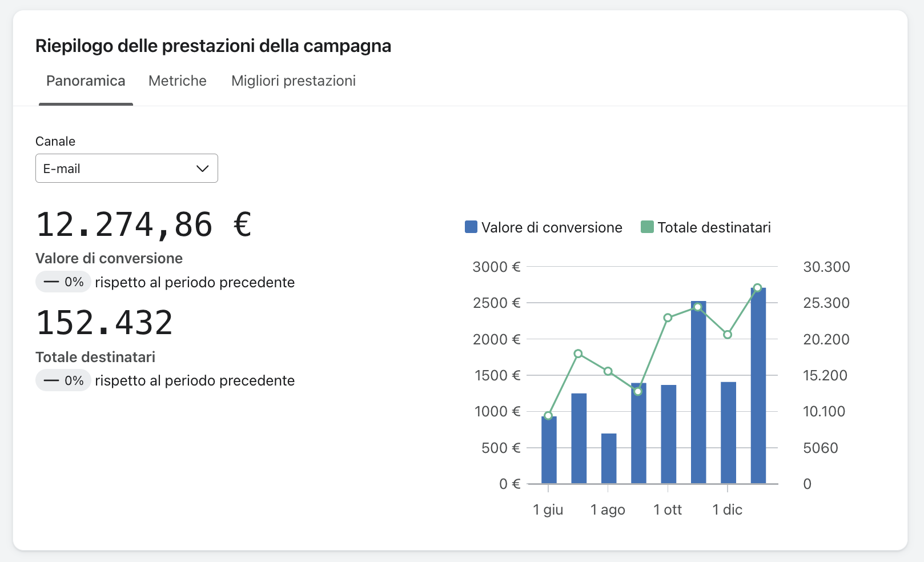Image resolution: width=924 pixels, height=562 pixels.
Task: Toggle the Valore di conversione legend swatch
Action: point(471,227)
